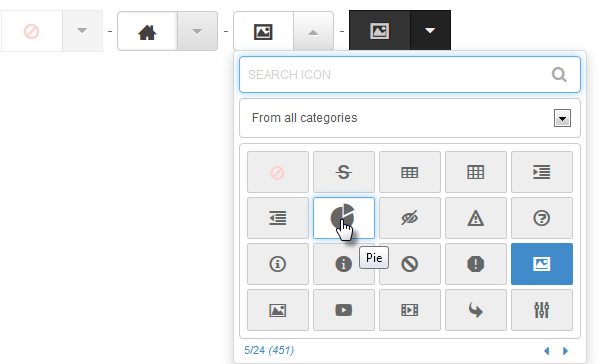Choose the question circle icon

click(x=542, y=218)
